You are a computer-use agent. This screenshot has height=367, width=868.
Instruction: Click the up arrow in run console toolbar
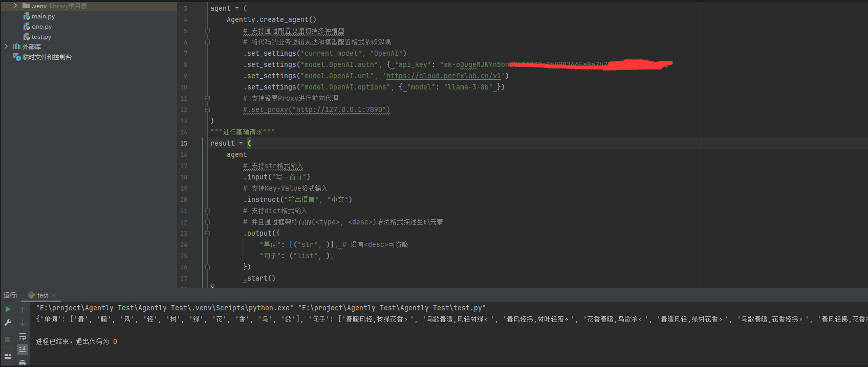coord(23,310)
